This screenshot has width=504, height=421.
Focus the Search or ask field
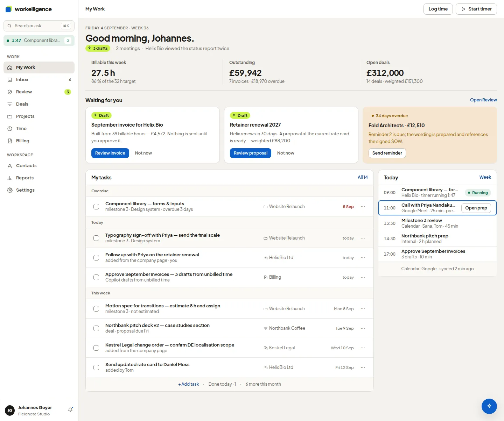tap(39, 26)
